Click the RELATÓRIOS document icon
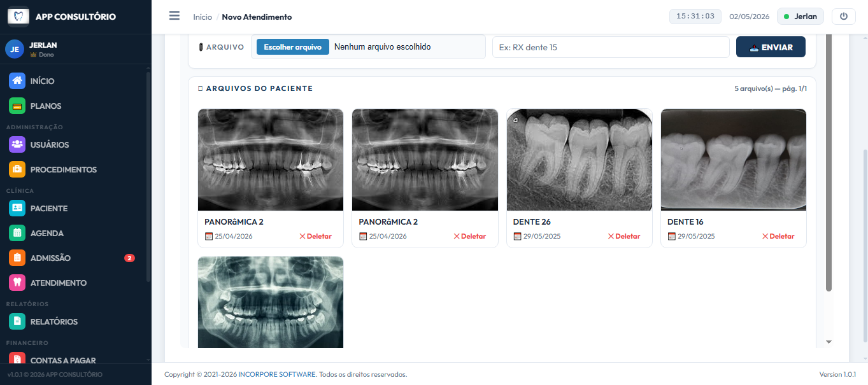Screen dimensions: 868x385 [x=17, y=321]
